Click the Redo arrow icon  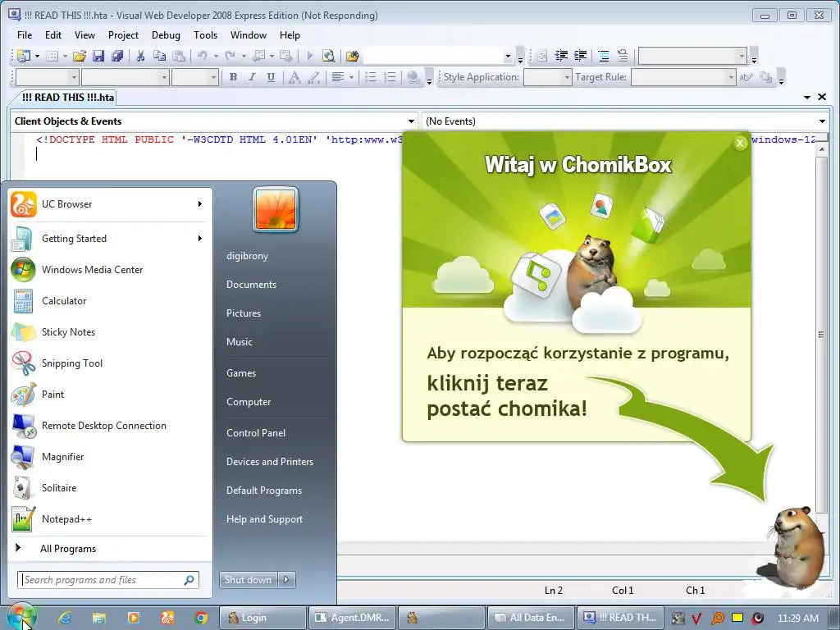coord(230,56)
